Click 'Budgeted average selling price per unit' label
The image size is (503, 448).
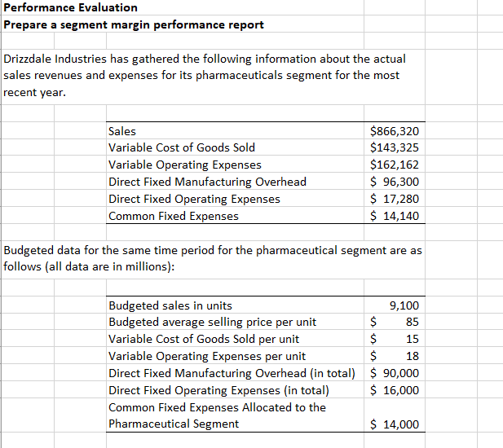click(235, 322)
